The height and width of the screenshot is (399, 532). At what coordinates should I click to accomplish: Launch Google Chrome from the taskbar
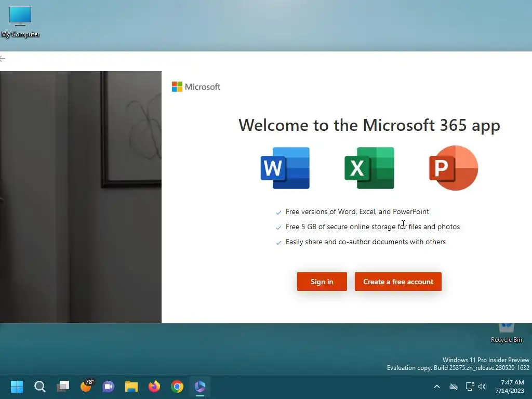tap(177, 387)
